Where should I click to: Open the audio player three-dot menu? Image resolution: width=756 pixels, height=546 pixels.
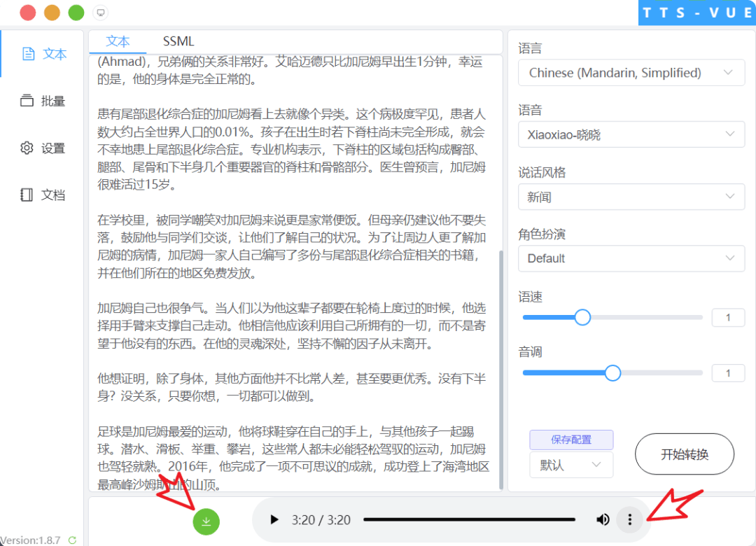(x=630, y=519)
